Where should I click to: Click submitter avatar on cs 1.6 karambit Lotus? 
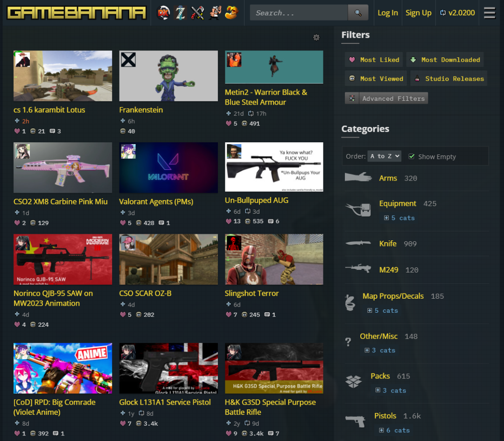point(22,59)
